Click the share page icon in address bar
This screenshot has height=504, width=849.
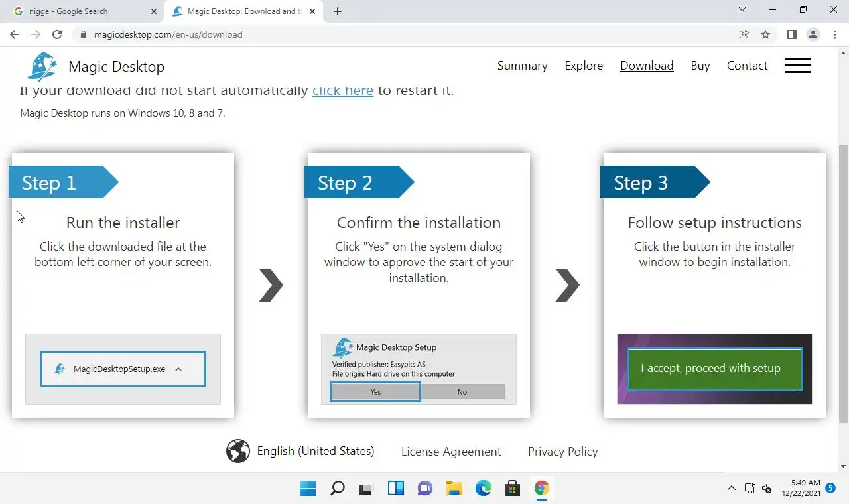[x=744, y=34]
